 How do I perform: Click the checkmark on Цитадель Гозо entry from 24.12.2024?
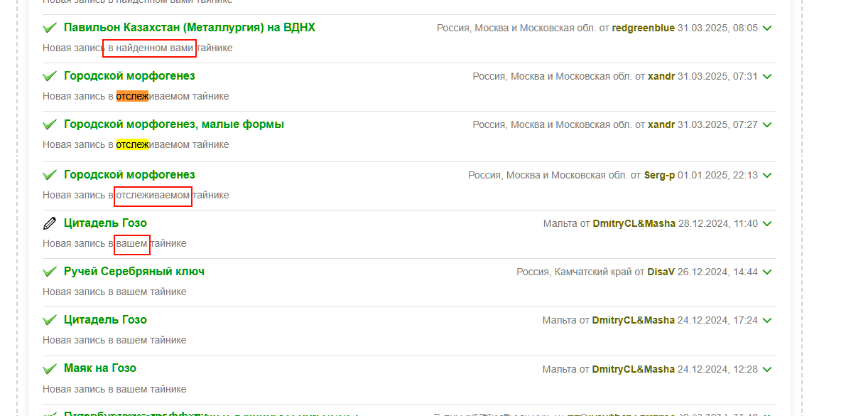[49, 320]
